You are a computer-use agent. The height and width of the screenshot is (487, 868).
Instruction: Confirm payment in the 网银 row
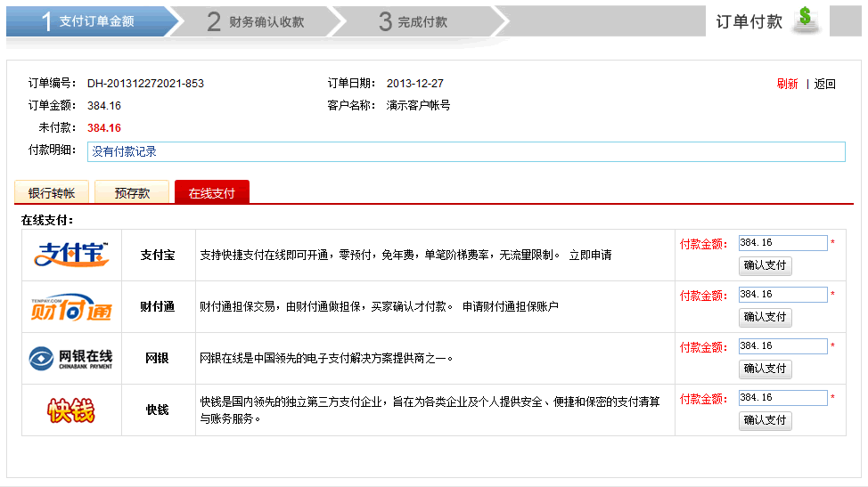pyautogui.click(x=765, y=369)
